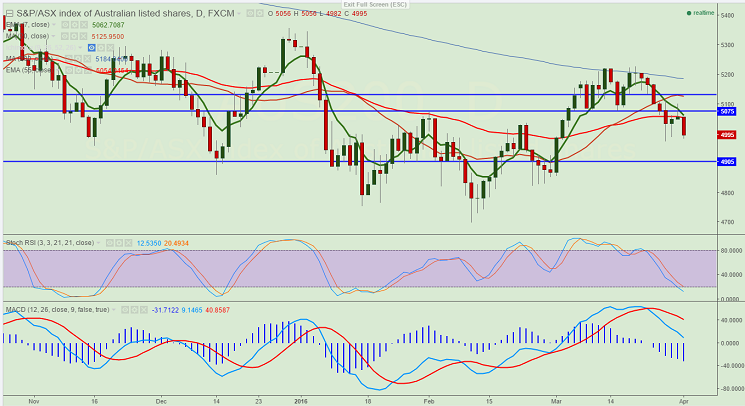Image resolution: width=745 pixels, height=406 pixels.
Task: Click the Stoch RSI value 20.4934
Action: click(176, 243)
